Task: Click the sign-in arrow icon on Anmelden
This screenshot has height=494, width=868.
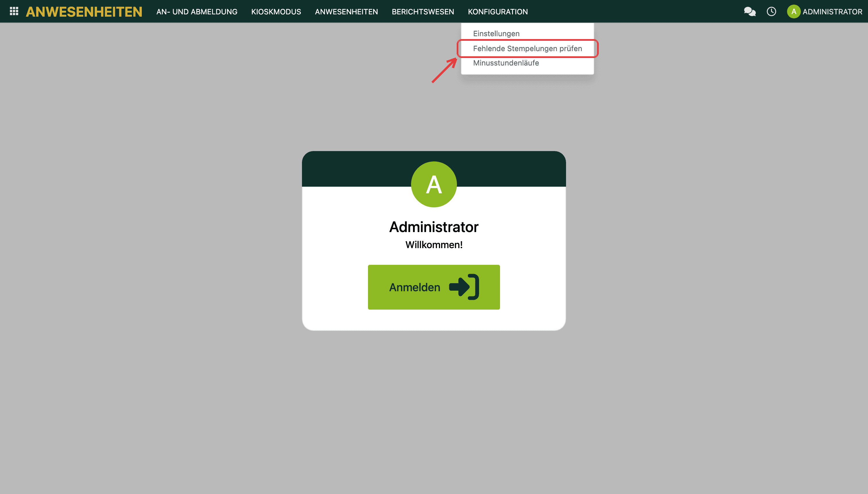Action: point(464,287)
